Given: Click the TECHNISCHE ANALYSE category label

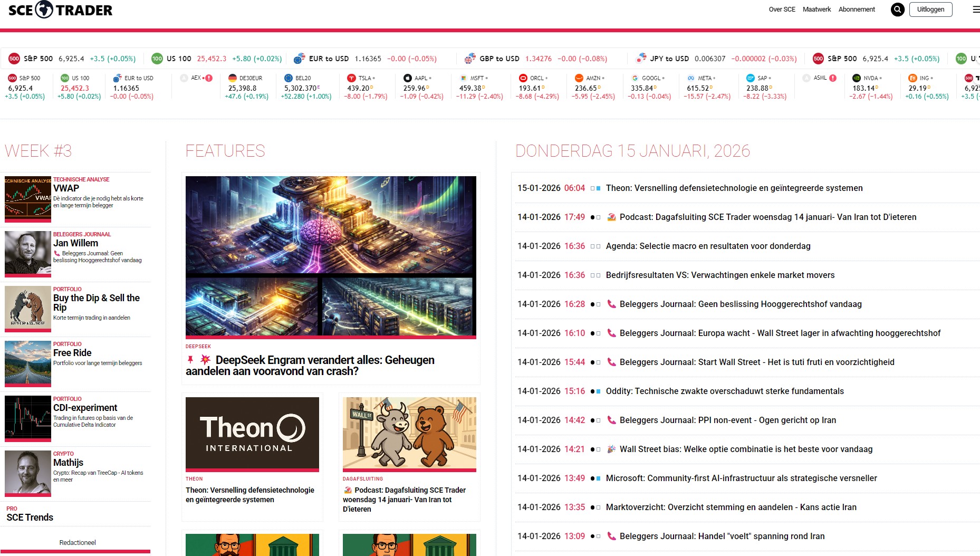Looking at the screenshot, I should pyautogui.click(x=81, y=179).
